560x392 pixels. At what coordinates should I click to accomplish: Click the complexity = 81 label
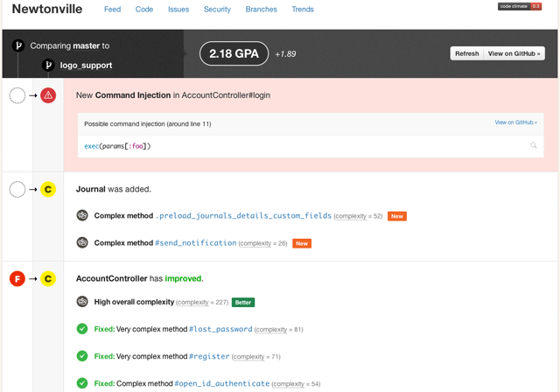click(278, 330)
